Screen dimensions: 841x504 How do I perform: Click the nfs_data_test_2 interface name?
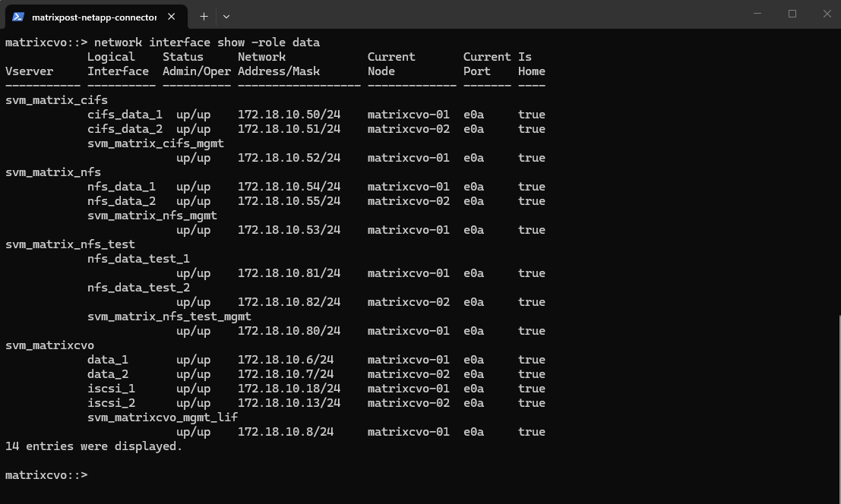click(x=138, y=288)
